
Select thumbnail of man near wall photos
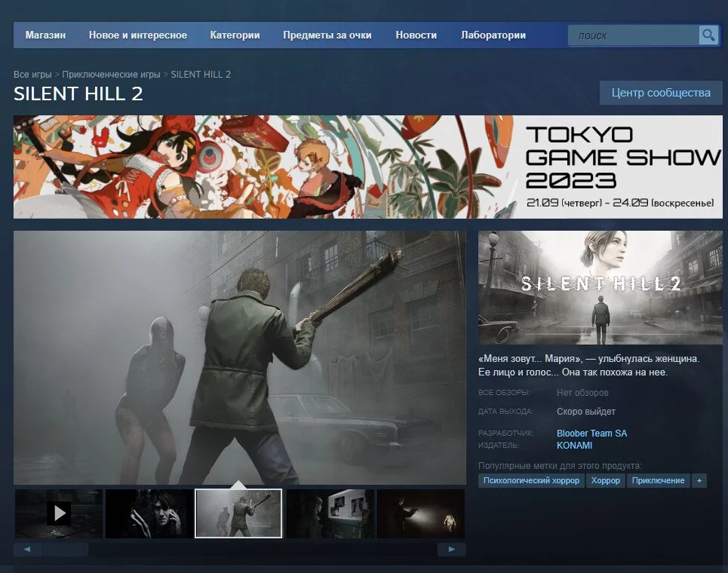click(330, 513)
